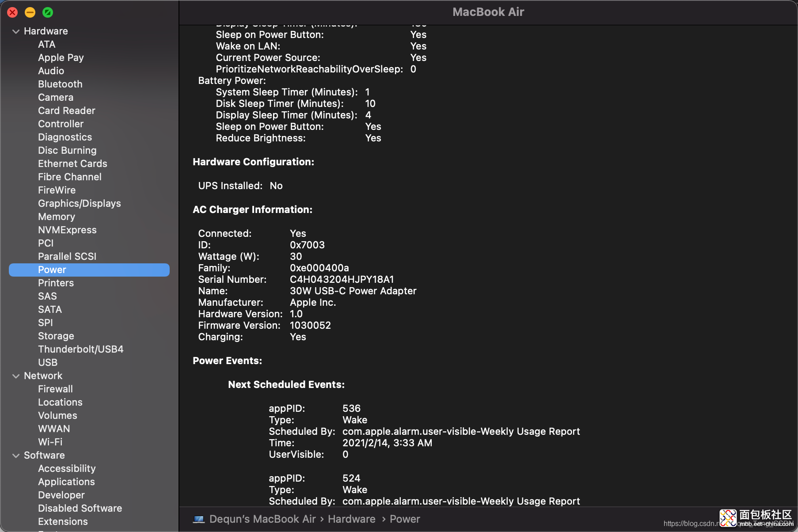Click the Software category label
Viewport: 798px width, 532px height.
(x=44, y=456)
